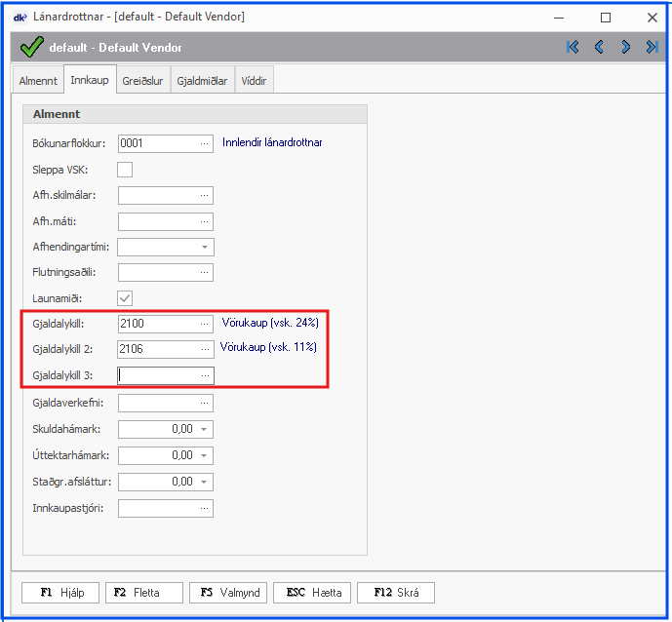Screen dimensions: 672x622
Task: Open lookup for Bókunarflokkur field
Action: coord(204,143)
